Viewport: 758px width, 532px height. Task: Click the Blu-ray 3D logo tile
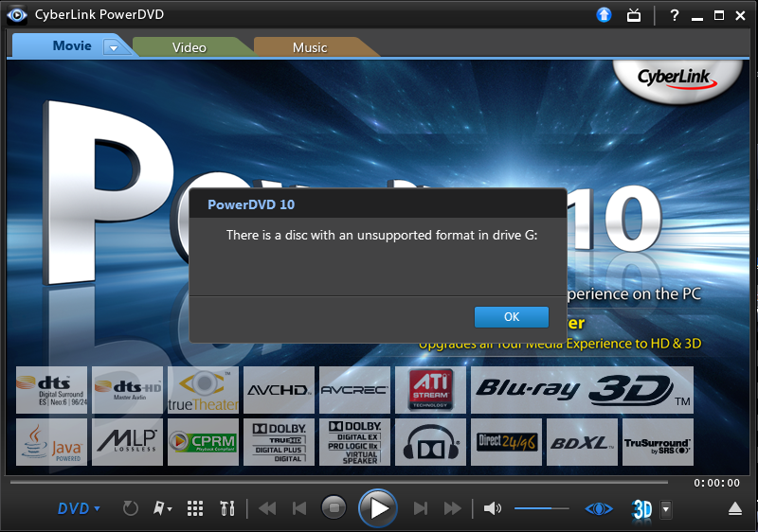[x=582, y=390]
